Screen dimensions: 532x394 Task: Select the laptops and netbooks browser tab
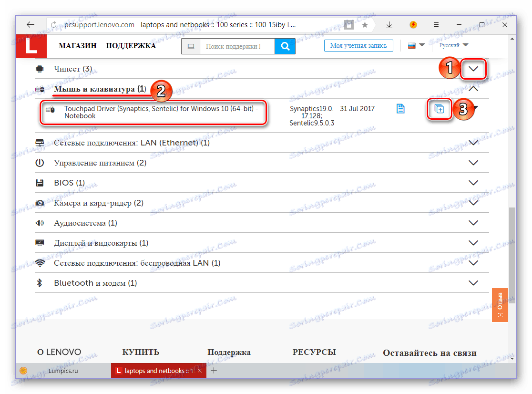click(x=155, y=371)
